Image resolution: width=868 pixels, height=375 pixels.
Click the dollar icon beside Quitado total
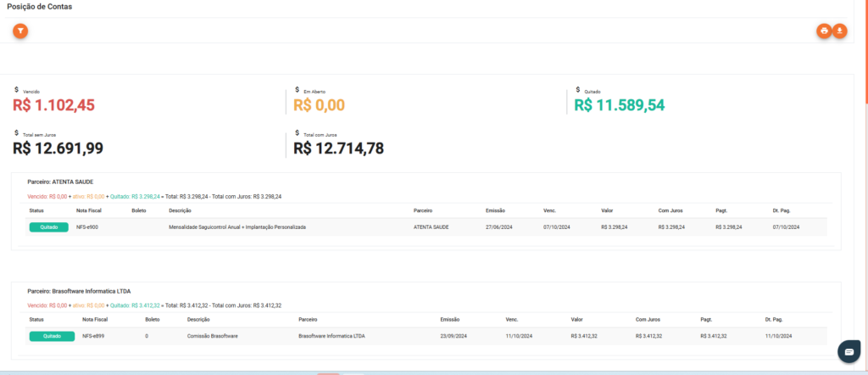(x=577, y=89)
